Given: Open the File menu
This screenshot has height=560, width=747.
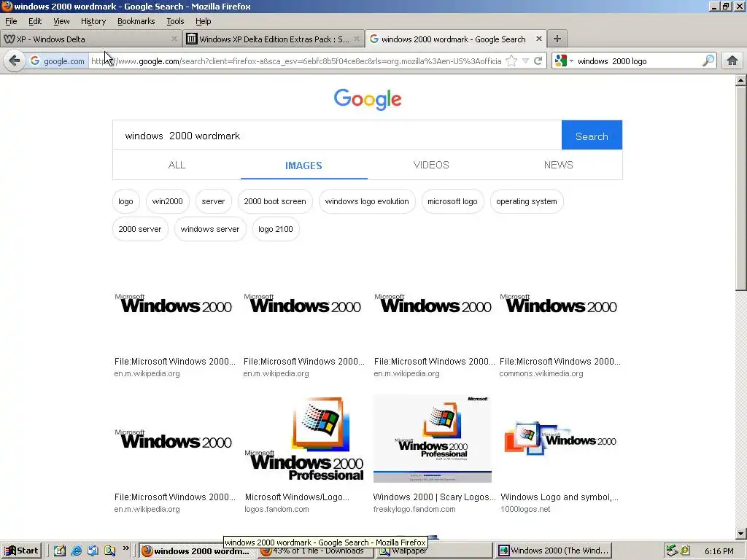Looking at the screenshot, I should 11,21.
